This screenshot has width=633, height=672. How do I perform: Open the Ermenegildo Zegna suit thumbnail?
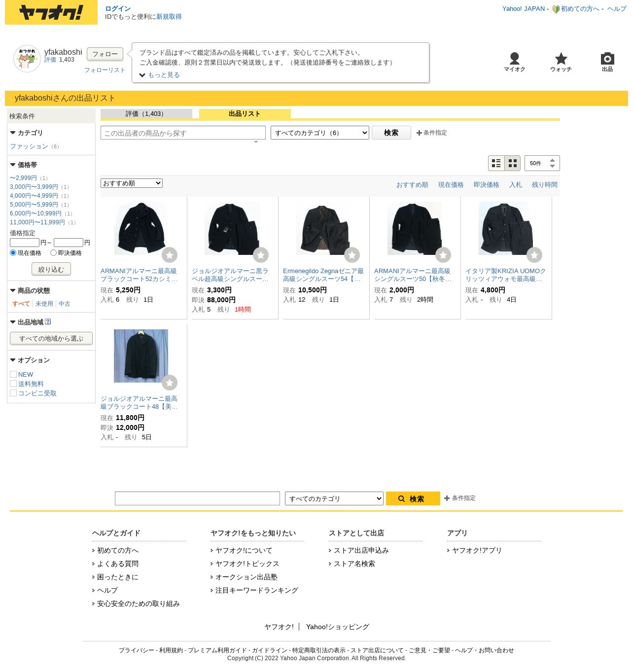(x=323, y=228)
